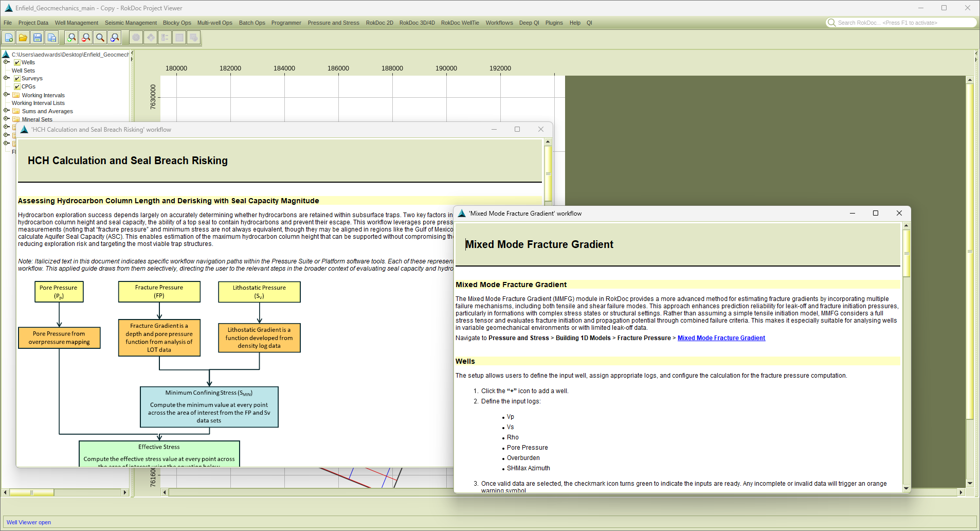Open the Blocky Ops menu
The image size is (980, 531).
[177, 23]
